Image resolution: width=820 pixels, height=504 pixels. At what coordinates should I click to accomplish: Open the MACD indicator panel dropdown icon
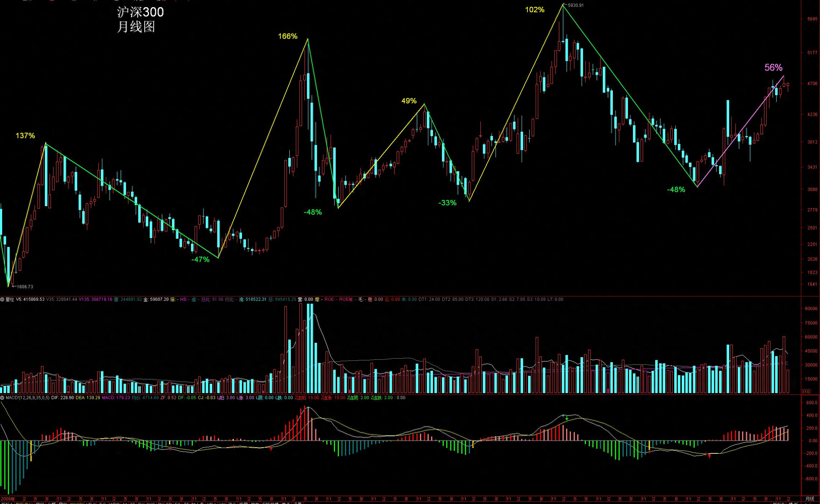click(x=2, y=398)
